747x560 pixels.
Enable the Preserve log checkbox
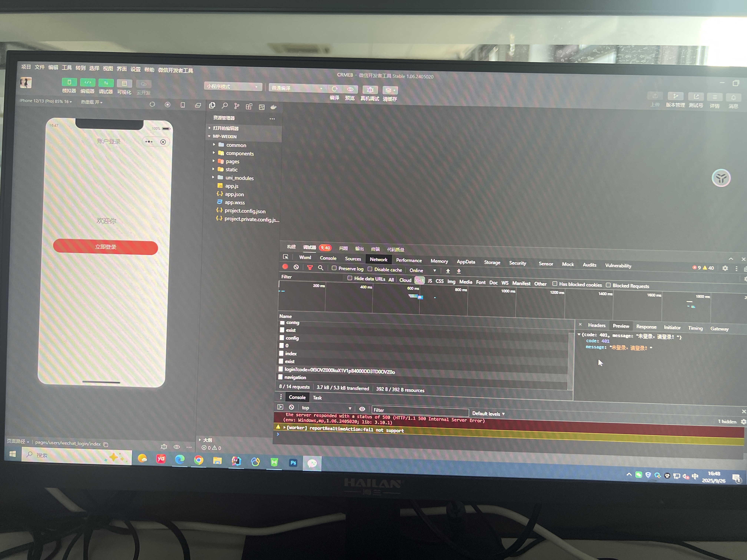[334, 268]
